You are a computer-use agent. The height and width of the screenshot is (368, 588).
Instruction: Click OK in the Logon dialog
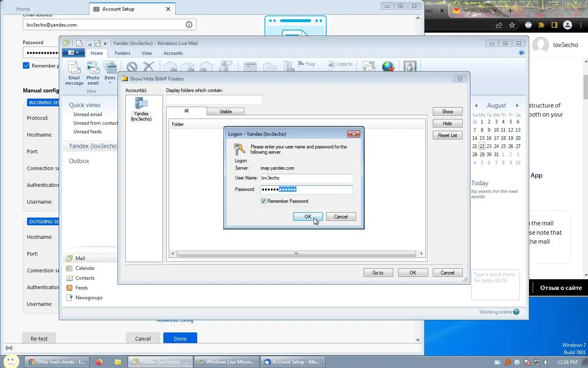(x=308, y=217)
